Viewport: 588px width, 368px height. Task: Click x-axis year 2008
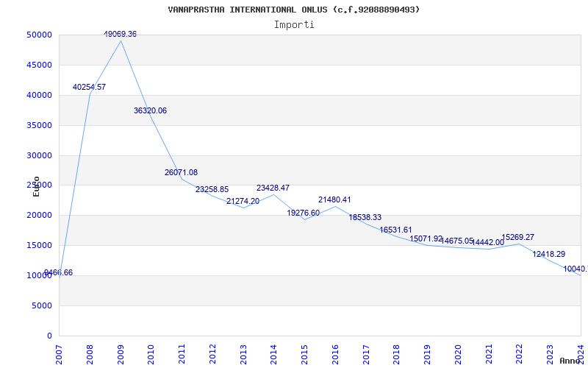90,355
